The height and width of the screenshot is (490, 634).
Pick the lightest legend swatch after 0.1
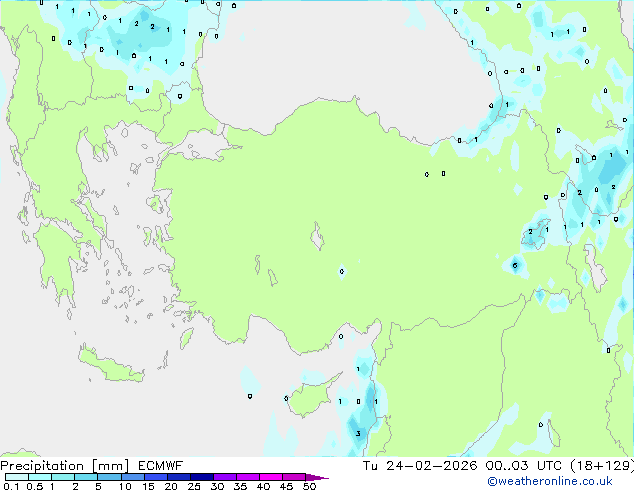(x=17, y=477)
